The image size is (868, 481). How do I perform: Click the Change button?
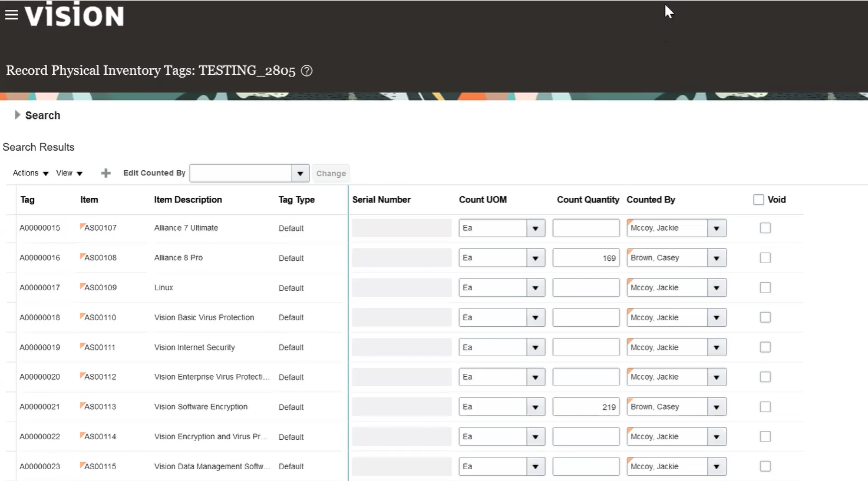pyautogui.click(x=331, y=173)
